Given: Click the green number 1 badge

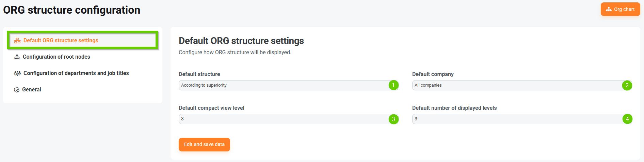Looking at the screenshot, I should pyautogui.click(x=393, y=85).
